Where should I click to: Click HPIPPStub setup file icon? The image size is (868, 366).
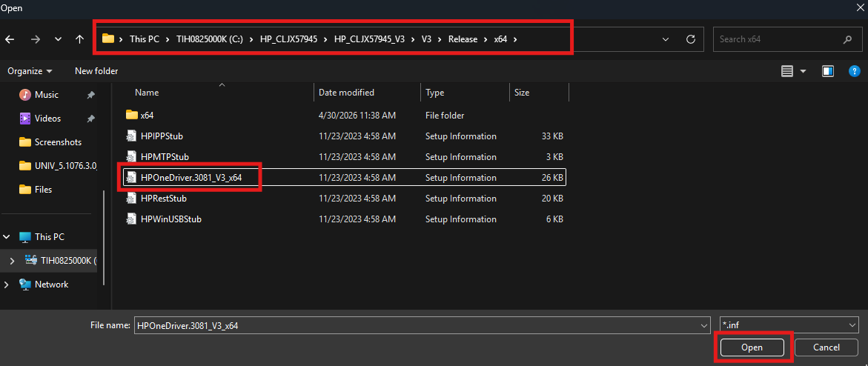click(131, 136)
